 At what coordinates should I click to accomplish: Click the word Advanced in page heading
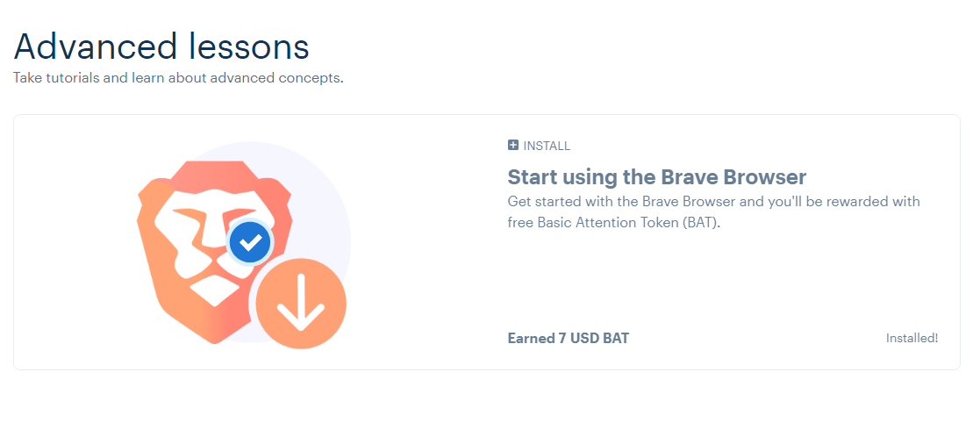pos(96,47)
